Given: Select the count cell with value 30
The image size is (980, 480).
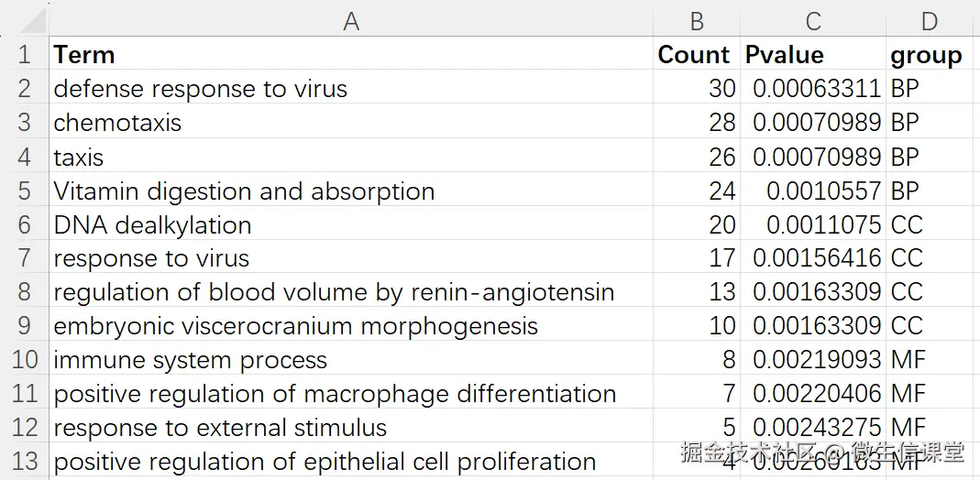Looking at the screenshot, I should [x=697, y=88].
